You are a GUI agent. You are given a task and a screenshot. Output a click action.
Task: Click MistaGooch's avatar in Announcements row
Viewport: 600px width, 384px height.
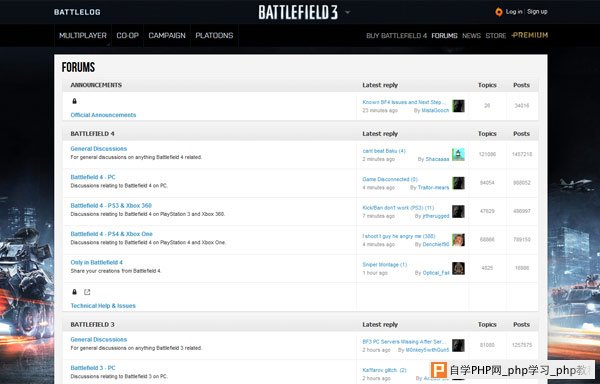click(458, 106)
